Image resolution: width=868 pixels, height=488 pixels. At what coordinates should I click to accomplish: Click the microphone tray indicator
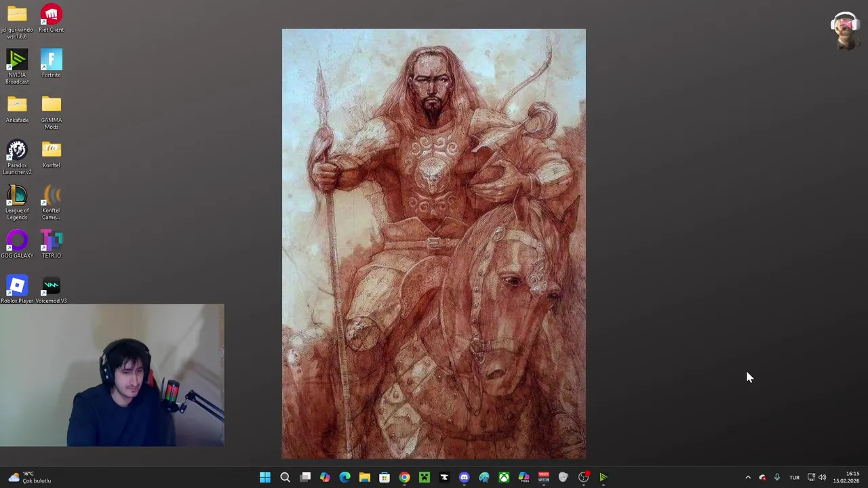pos(777,477)
